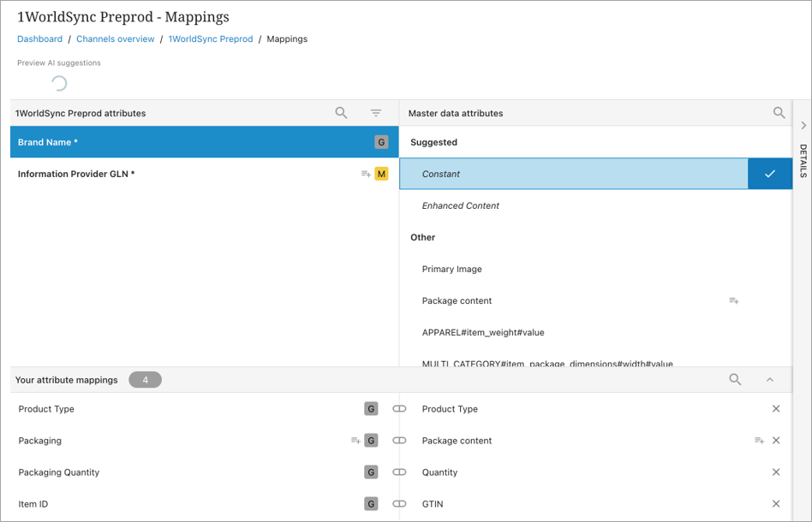The image size is (812, 522).
Task: Click the yellow M badge on Information Provider GLN
Action: point(381,174)
